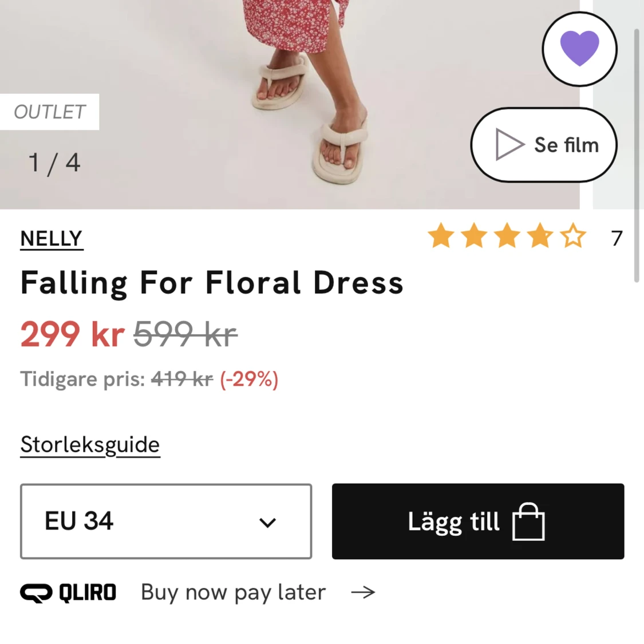Open the Storleksguide link
Screen dimensions: 644x644
90,444
